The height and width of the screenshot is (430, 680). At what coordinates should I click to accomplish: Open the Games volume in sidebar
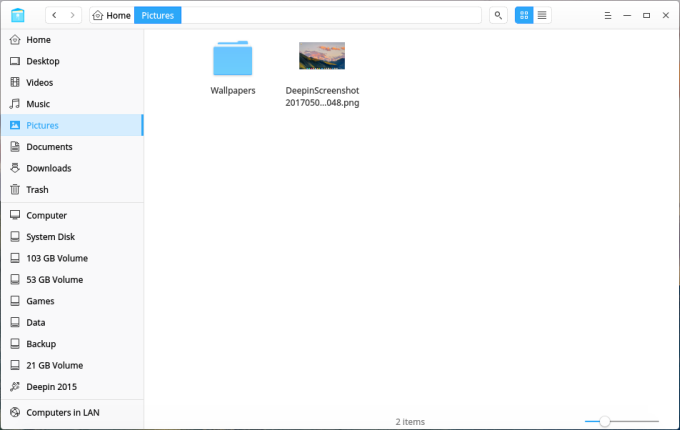coord(72,301)
